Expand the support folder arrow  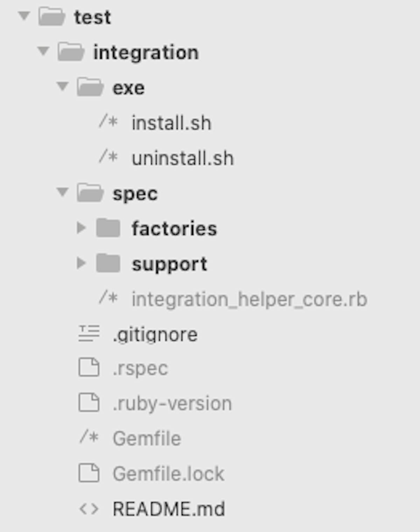click(81, 263)
